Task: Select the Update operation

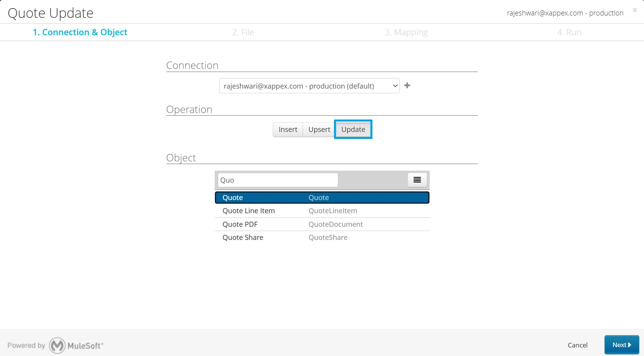Action: coord(353,130)
